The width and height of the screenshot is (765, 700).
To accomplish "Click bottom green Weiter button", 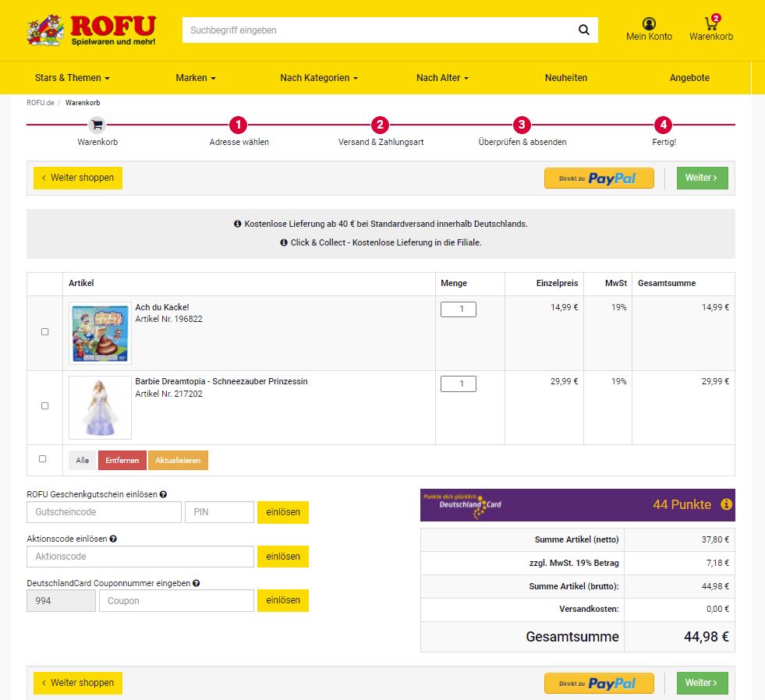I will coord(702,683).
